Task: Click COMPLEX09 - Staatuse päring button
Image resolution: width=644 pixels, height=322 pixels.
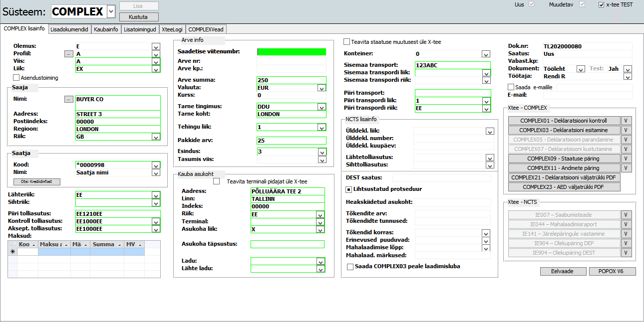Action: pos(564,159)
